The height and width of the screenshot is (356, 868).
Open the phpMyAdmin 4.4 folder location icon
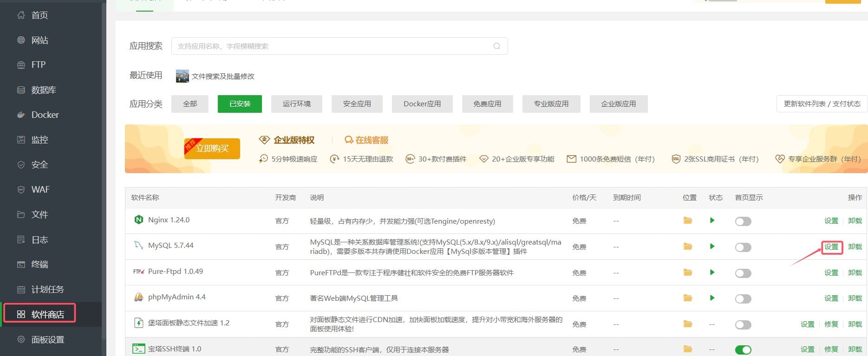point(688,298)
